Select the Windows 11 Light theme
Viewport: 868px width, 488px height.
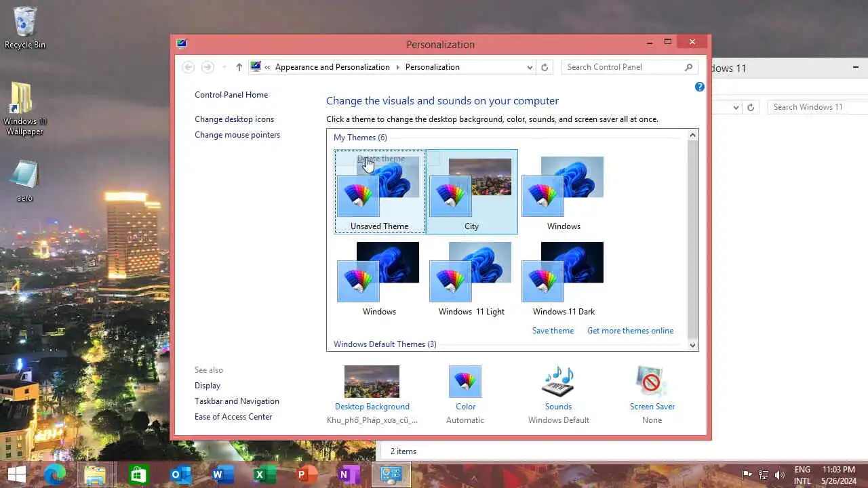pos(471,278)
